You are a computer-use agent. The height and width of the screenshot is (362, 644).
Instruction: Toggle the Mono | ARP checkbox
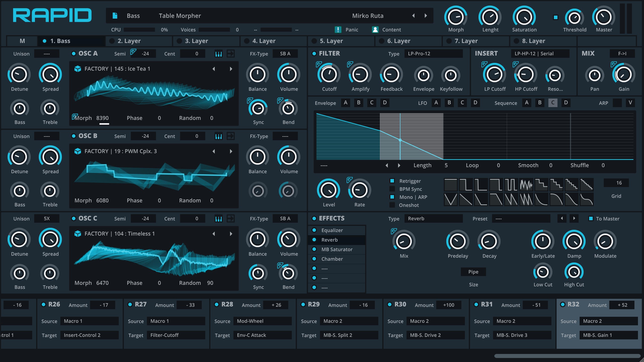392,197
